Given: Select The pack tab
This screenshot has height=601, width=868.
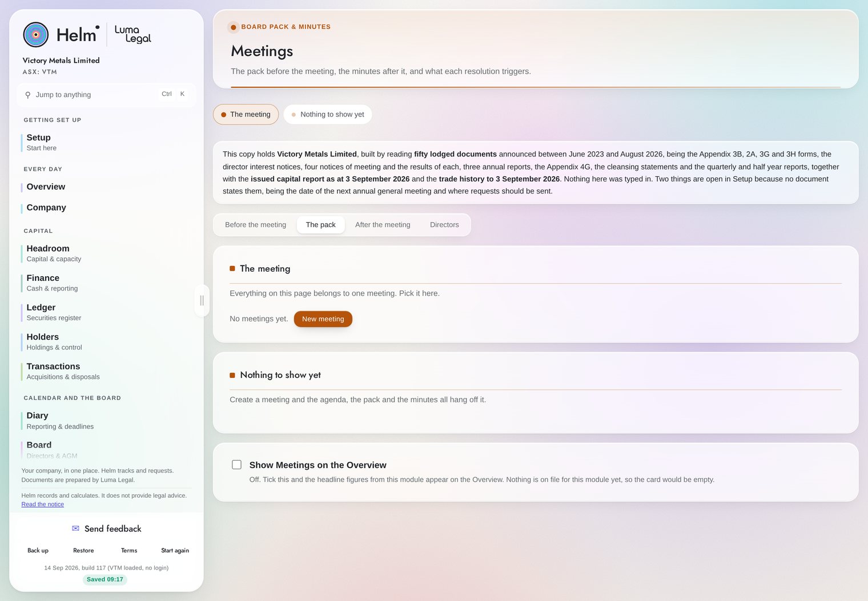Looking at the screenshot, I should pyautogui.click(x=320, y=225).
